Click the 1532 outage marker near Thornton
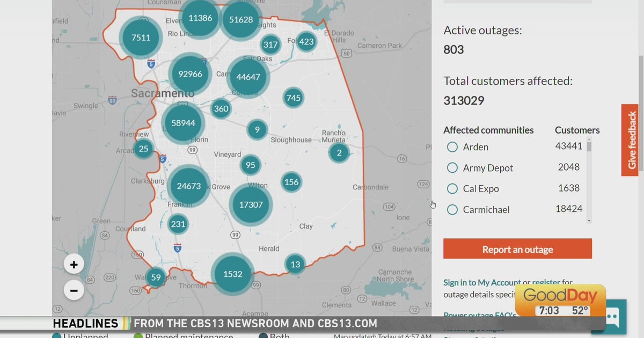 pos(232,274)
